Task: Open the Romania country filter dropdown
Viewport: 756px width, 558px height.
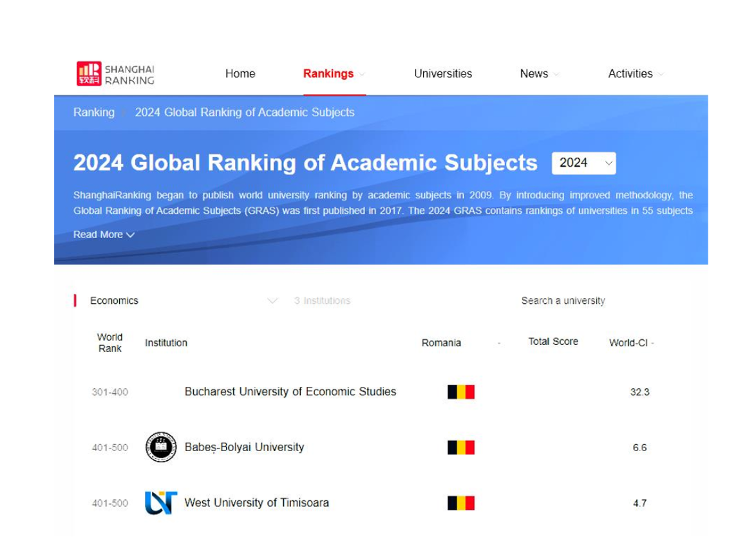Action: coord(461,342)
